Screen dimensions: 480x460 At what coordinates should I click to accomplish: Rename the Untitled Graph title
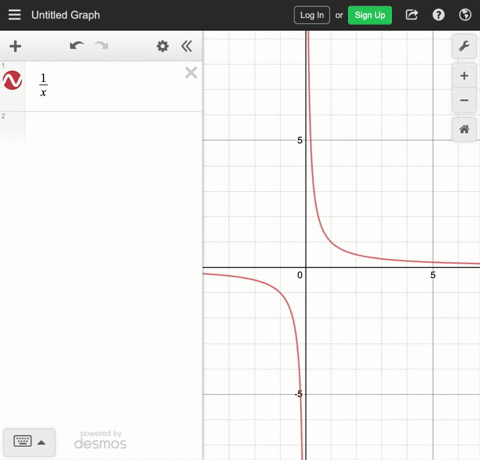[66, 15]
